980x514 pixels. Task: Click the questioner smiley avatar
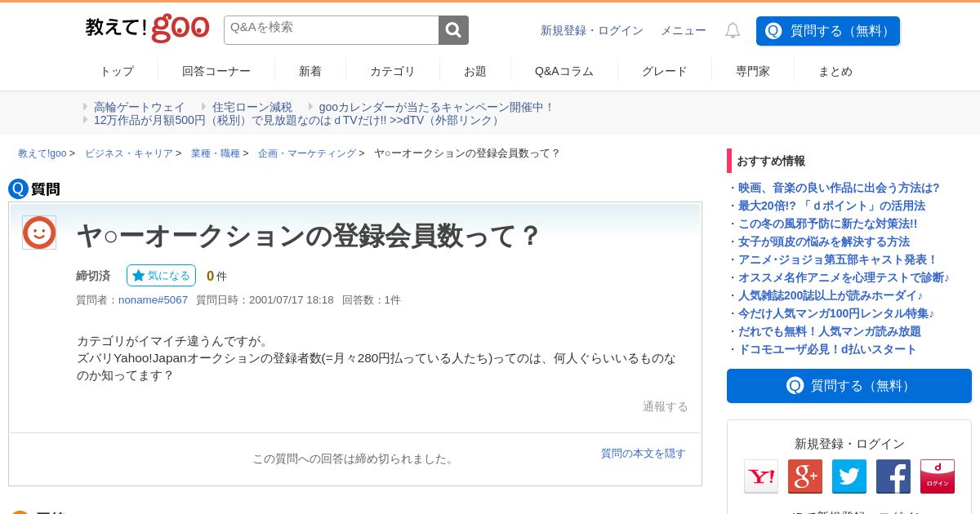tap(39, 233)
